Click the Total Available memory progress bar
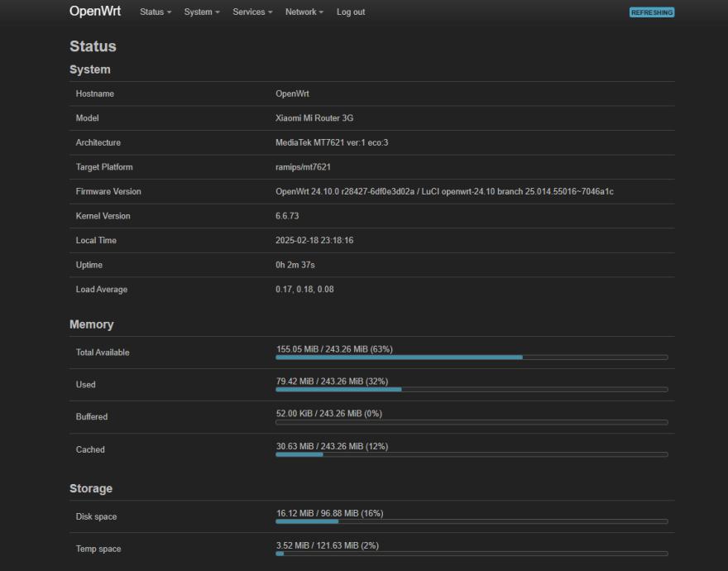The image size is (728, 571). click(x=472, y=357)
